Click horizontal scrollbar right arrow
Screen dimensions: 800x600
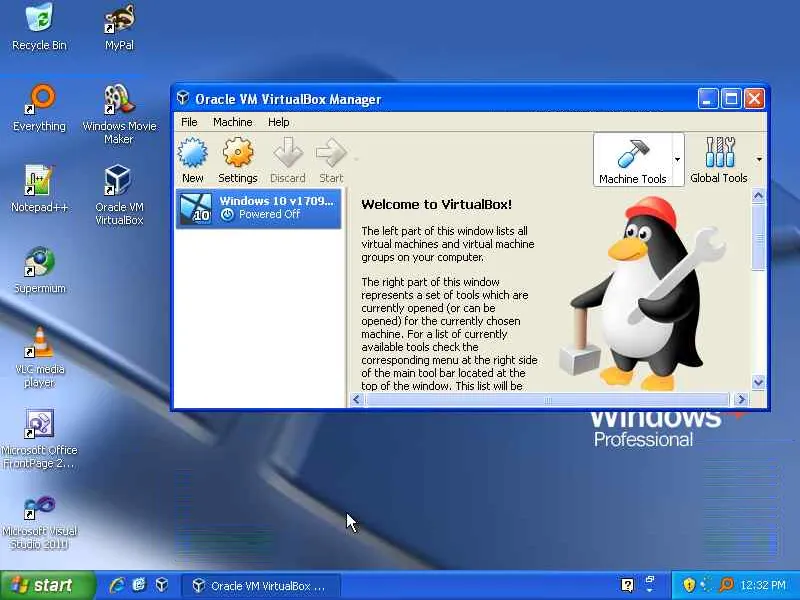pyautogui.click(x=741, y=399)
